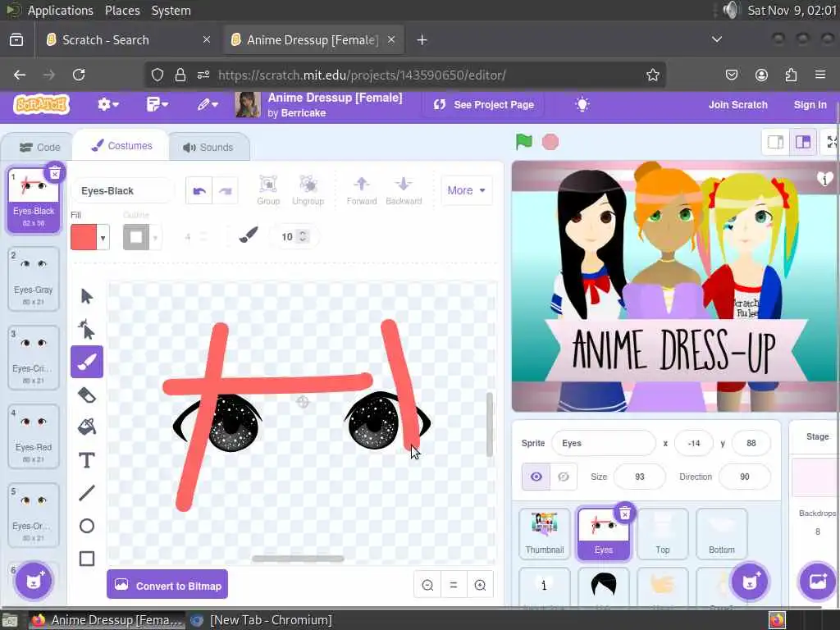Reload the page in Firefox
The width and height of the screenshot is (840, 630).
[x=79, y=75]
